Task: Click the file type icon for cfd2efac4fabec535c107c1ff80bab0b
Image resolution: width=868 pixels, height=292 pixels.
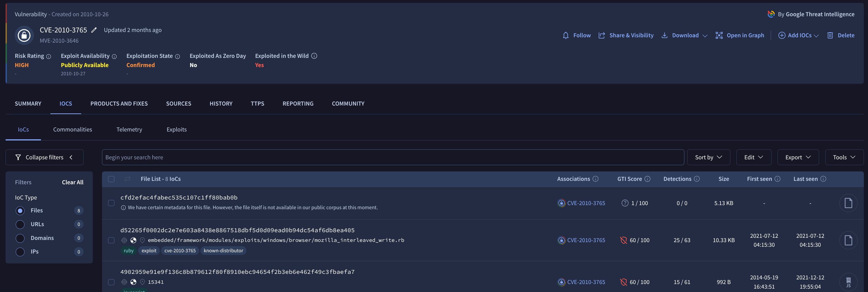Action: coord(848,203)
